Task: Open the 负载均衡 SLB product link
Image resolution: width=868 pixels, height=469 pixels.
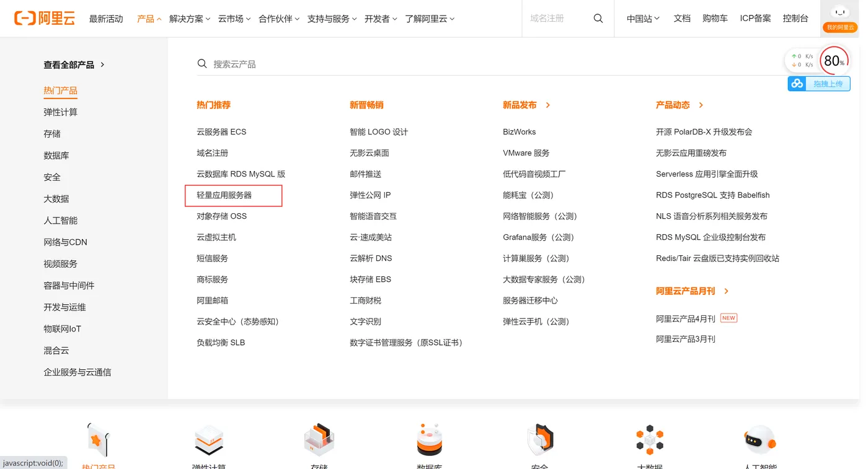Action: pos(221,343)
